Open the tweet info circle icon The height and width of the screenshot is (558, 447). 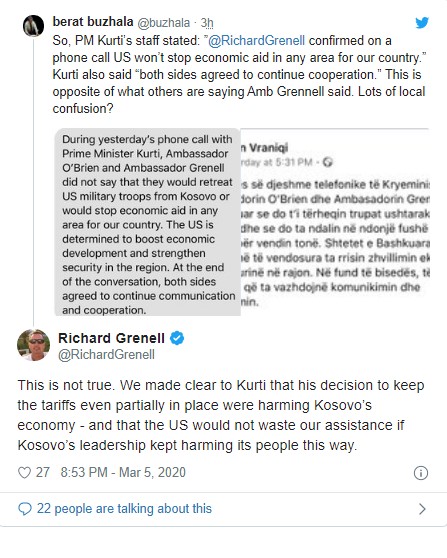421,473
